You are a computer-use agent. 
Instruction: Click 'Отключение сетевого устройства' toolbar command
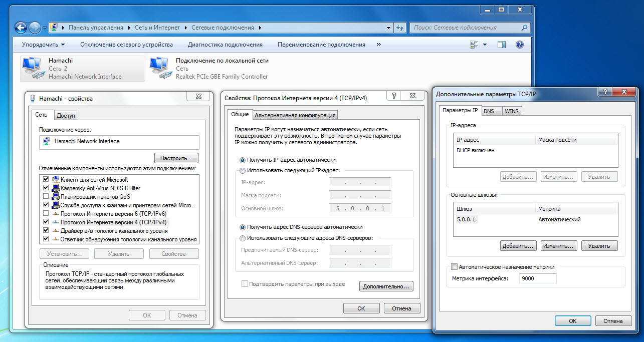pos(126,45)
